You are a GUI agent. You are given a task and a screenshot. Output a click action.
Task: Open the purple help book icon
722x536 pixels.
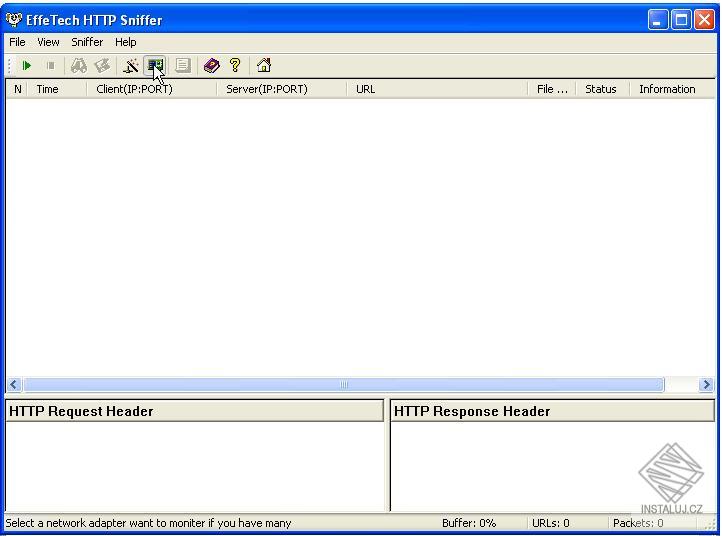point(211,66)
